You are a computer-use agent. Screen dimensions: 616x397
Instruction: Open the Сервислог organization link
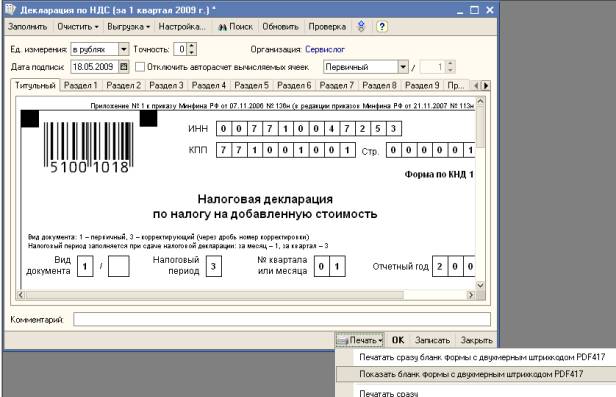325,49
